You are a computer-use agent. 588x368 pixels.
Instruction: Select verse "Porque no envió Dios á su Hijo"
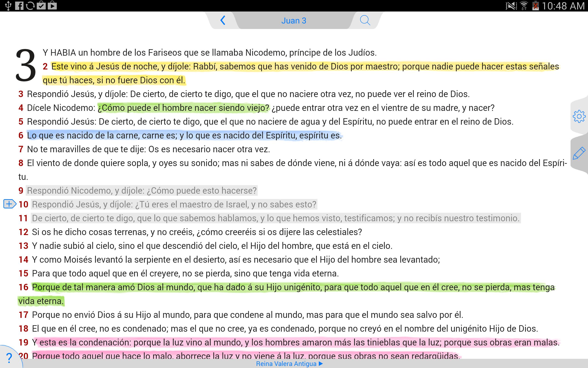click(x=248, y=315)
